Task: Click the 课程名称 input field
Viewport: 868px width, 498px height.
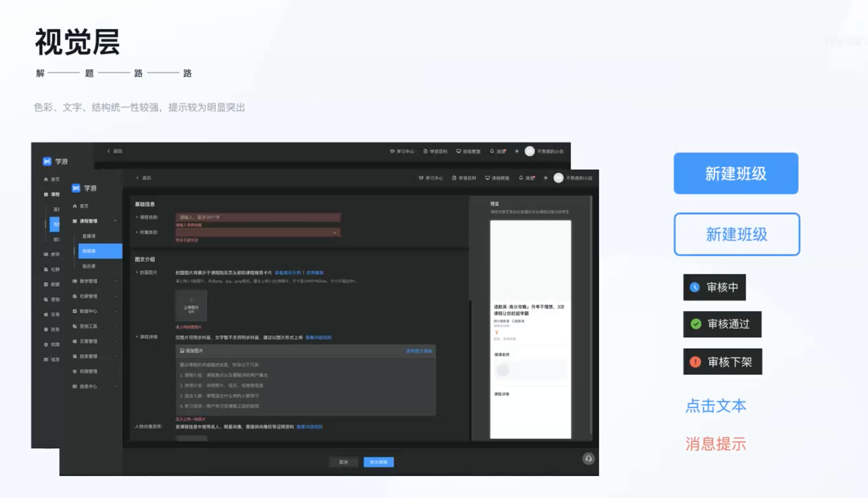Action: pyautogui.click(x=258, y=217)
